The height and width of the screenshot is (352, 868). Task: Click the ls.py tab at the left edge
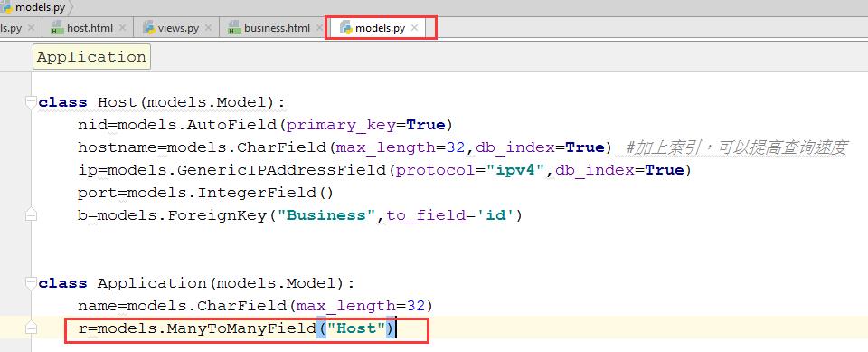[11, 28]
